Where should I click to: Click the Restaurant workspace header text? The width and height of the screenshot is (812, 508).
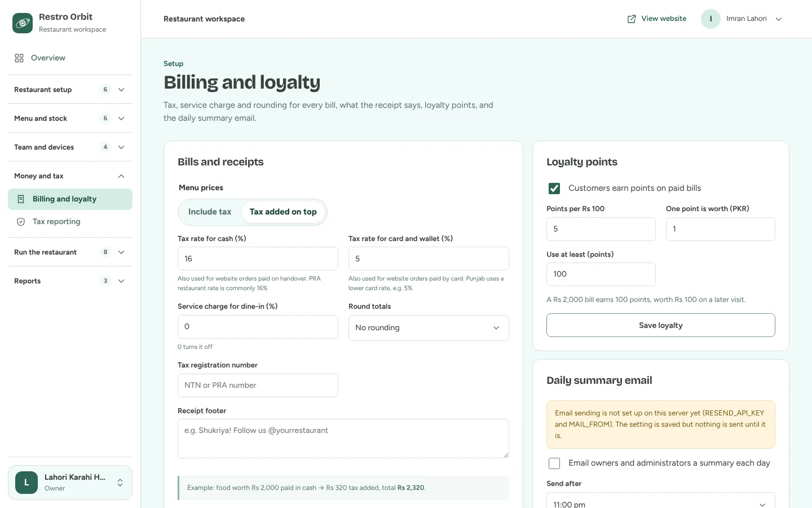(204, 19)
